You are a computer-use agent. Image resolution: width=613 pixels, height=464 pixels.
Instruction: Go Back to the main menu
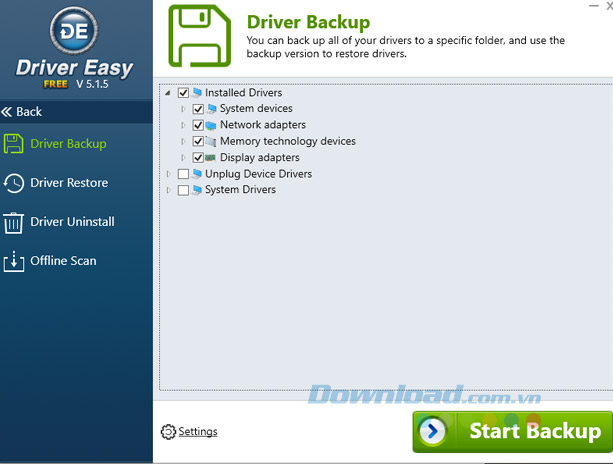tap(76, 112)
